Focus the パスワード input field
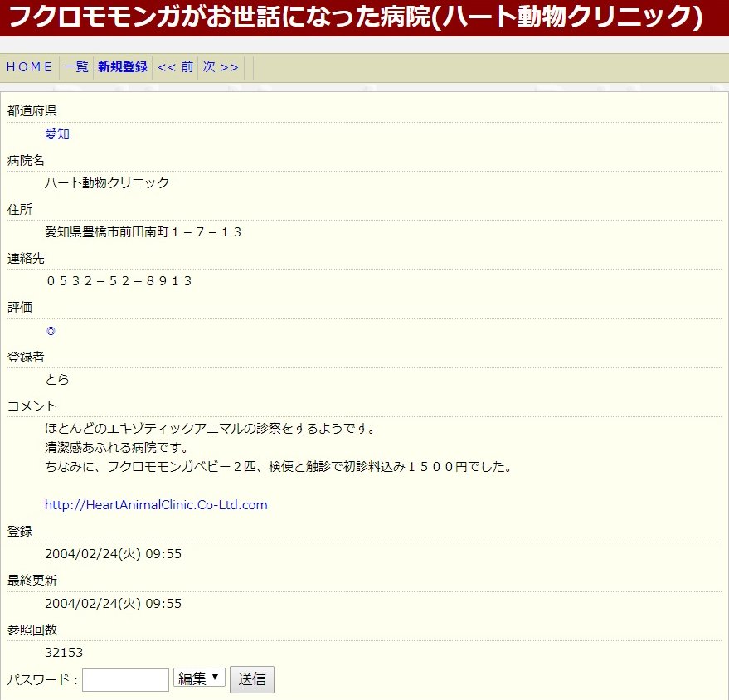 click(125, 679)
